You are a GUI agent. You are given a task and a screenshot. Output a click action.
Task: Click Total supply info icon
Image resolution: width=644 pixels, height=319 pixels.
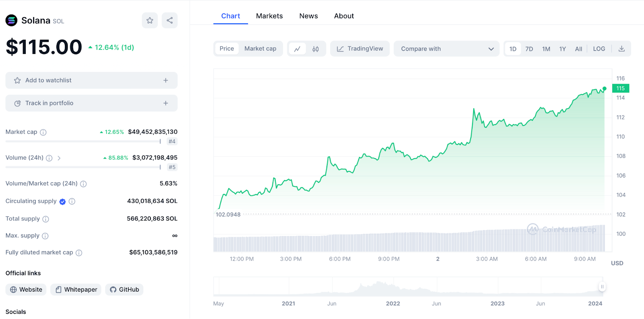pyautogui.click(x=45, y=219)
